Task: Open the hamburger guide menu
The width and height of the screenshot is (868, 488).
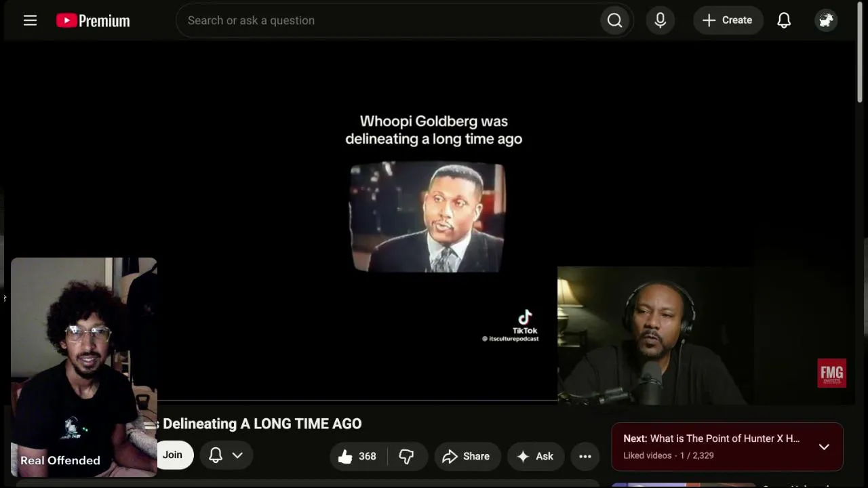Action: click(x=30, y=20)
